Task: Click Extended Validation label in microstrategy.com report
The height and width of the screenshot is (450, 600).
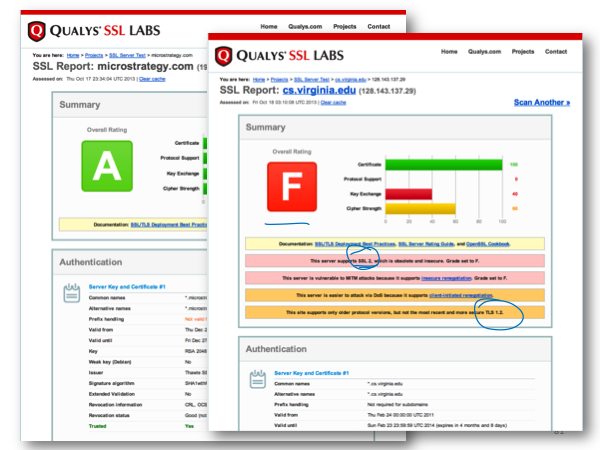Action: click(x=112, y=394)
